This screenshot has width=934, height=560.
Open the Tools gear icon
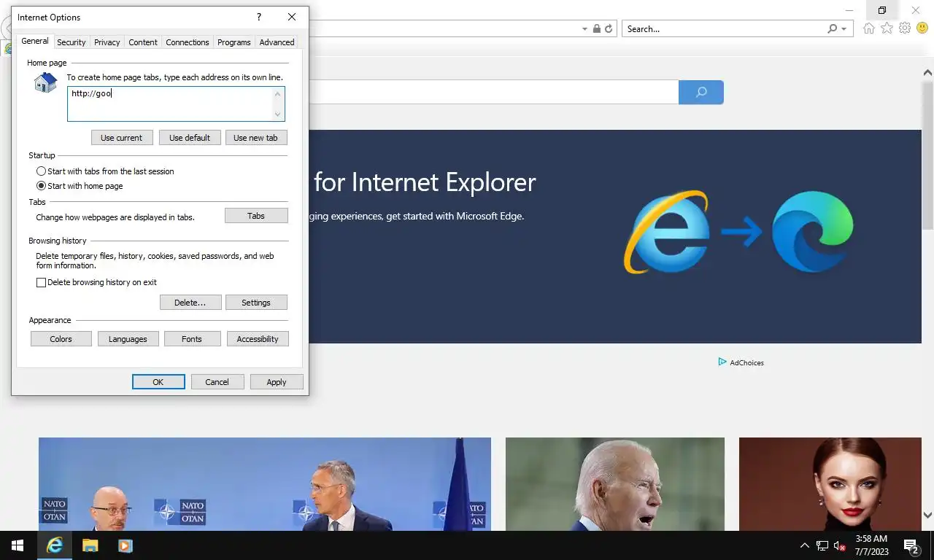click(x=905, y=28)
